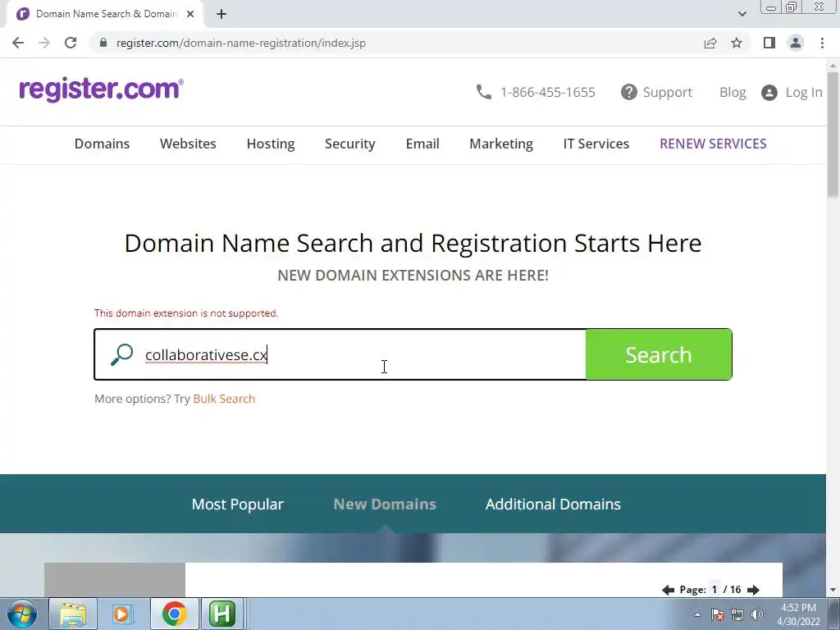Click the Action Center flag tray icon
840x630 pixels.
718,614
